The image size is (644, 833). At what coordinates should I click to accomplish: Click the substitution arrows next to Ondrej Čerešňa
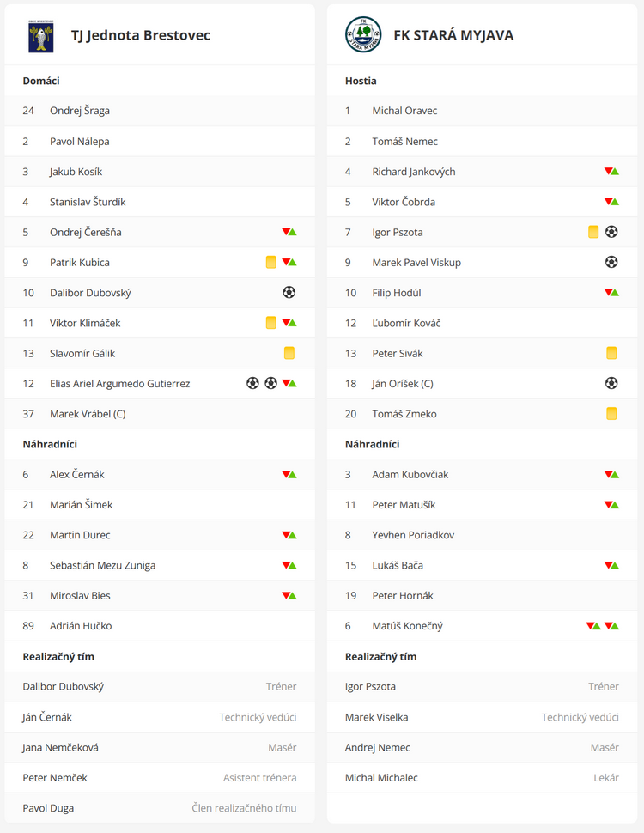click(289, 232)
